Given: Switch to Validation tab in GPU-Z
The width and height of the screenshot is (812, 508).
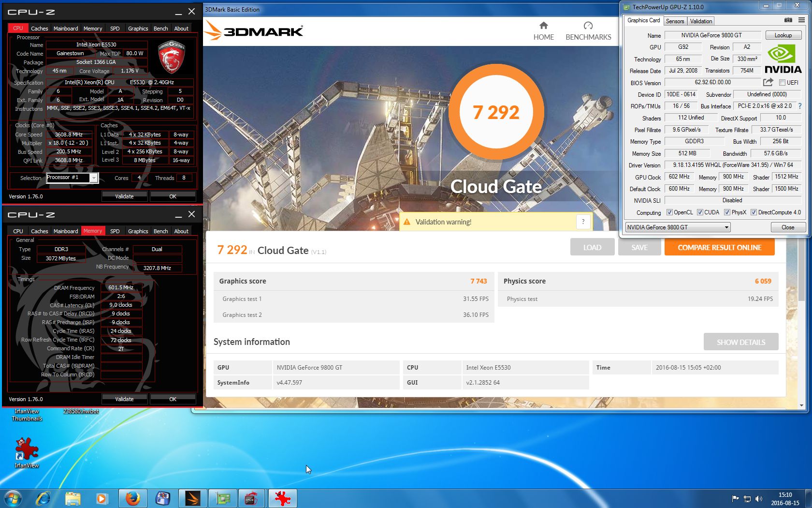Looking at the screenshot, I should click(701, 21).
